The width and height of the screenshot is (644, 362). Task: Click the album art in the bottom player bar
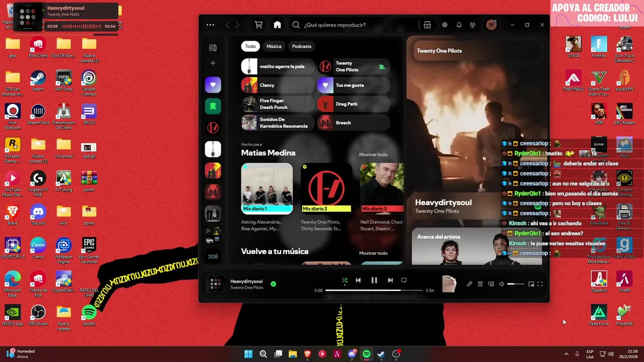(215, 284)
